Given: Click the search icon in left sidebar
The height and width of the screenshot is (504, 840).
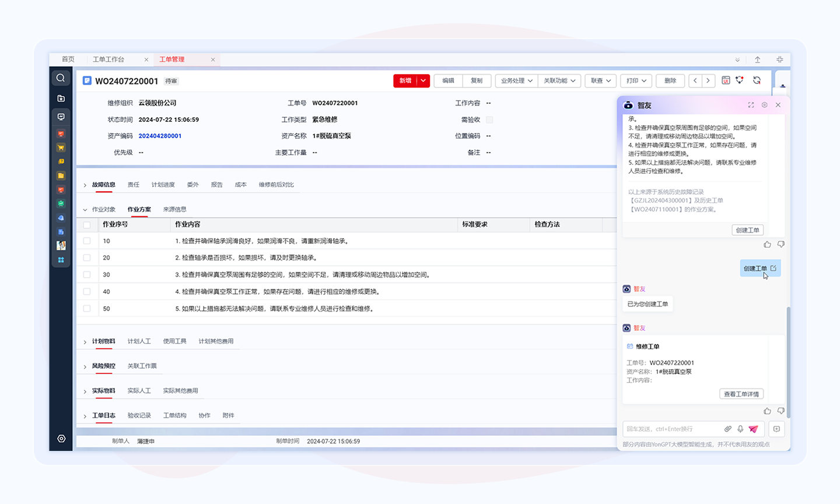Looking at the screenshot, I should (61, 78).
